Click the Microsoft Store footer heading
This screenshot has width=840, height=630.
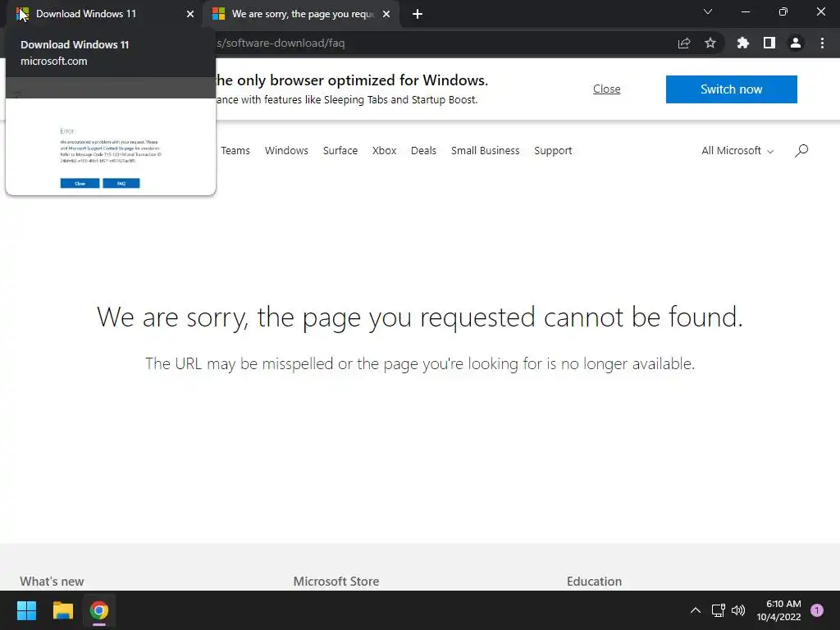(336, 582)
